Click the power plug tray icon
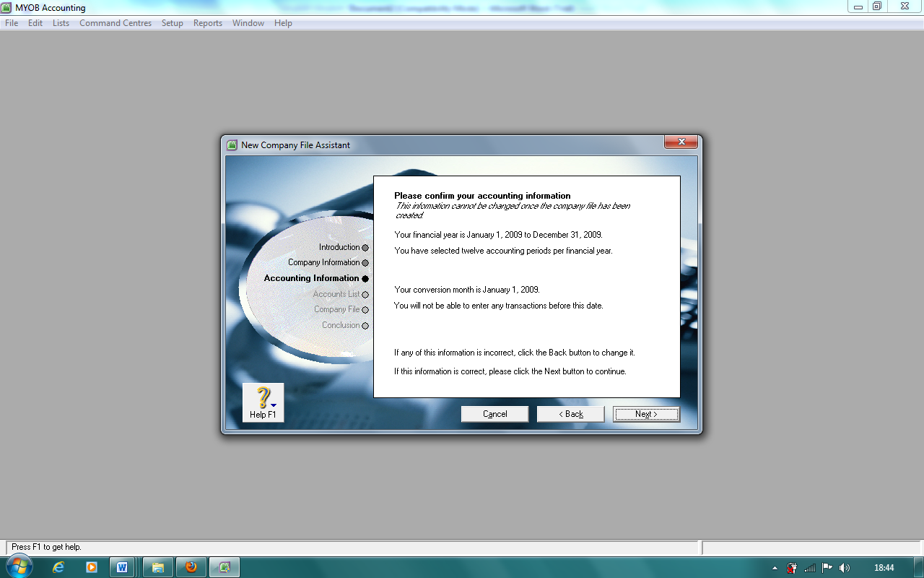The height and width of the screenshot is (578, 924). [793, 568]
